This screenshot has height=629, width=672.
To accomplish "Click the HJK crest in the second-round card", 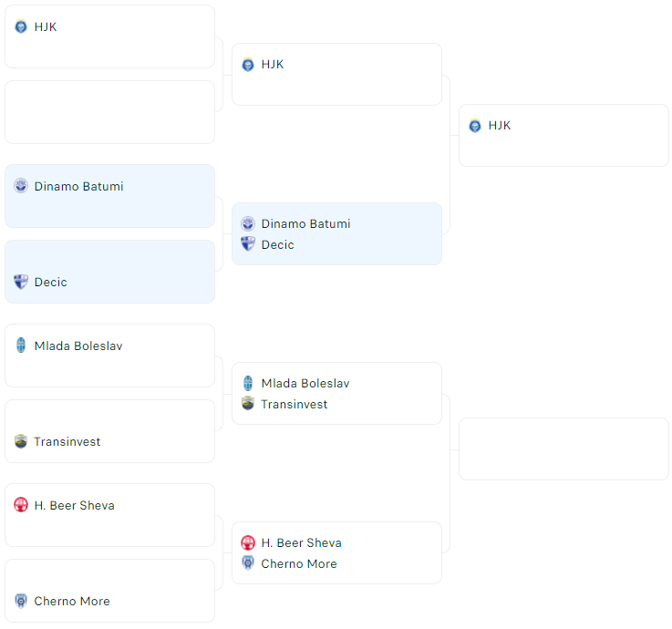I will click(248, 65).
